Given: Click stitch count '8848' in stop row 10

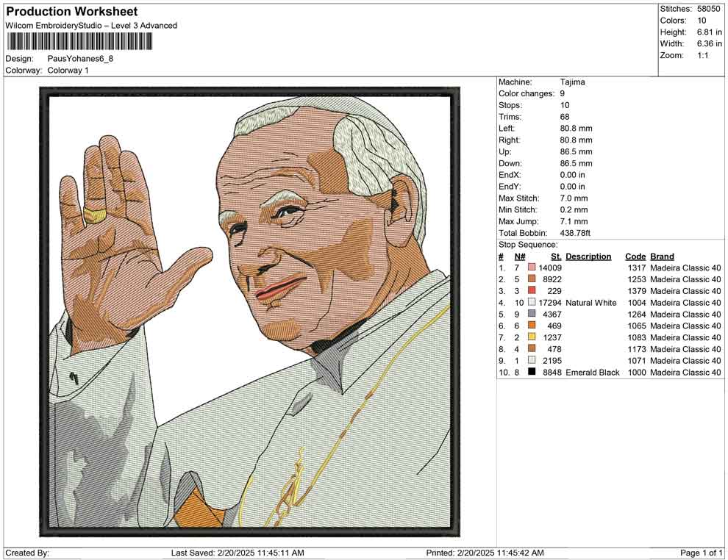Looking at the screenshot, I should 552,372.
